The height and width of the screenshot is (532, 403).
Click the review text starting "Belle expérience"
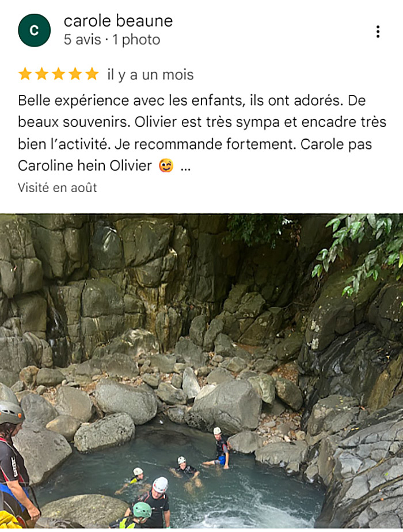(202, 133)
